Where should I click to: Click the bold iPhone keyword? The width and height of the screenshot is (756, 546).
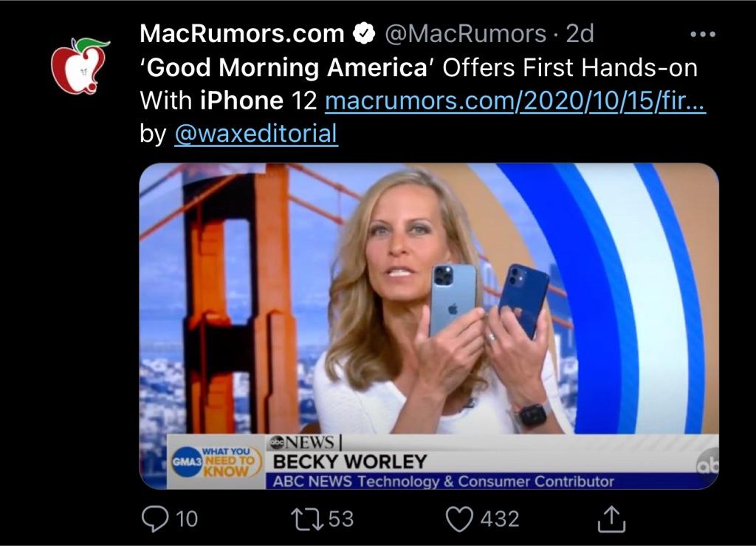pyautogui.click(x=242, y=100)
